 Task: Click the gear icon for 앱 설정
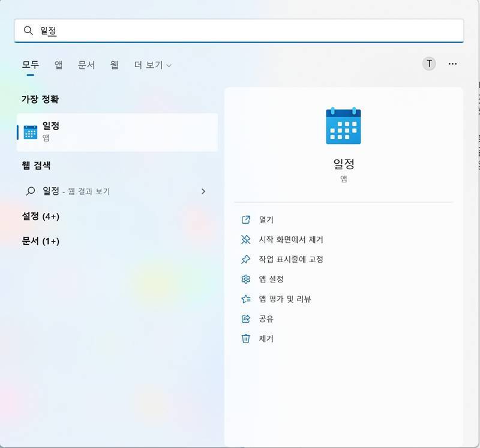tap(246, 279)
